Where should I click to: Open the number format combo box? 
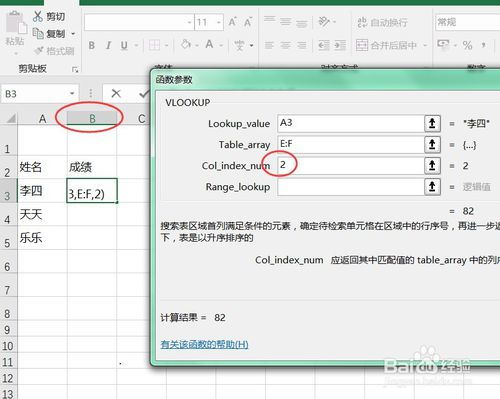point(467,22)
